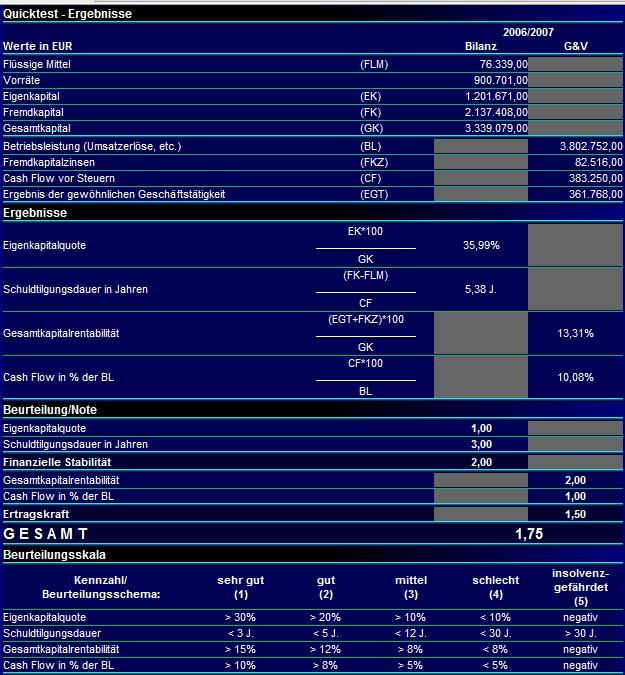The height and width of the screenshot is (675, 625).
Task: Select the sehr gut (1) column header
Action: [x=241, y=587]
